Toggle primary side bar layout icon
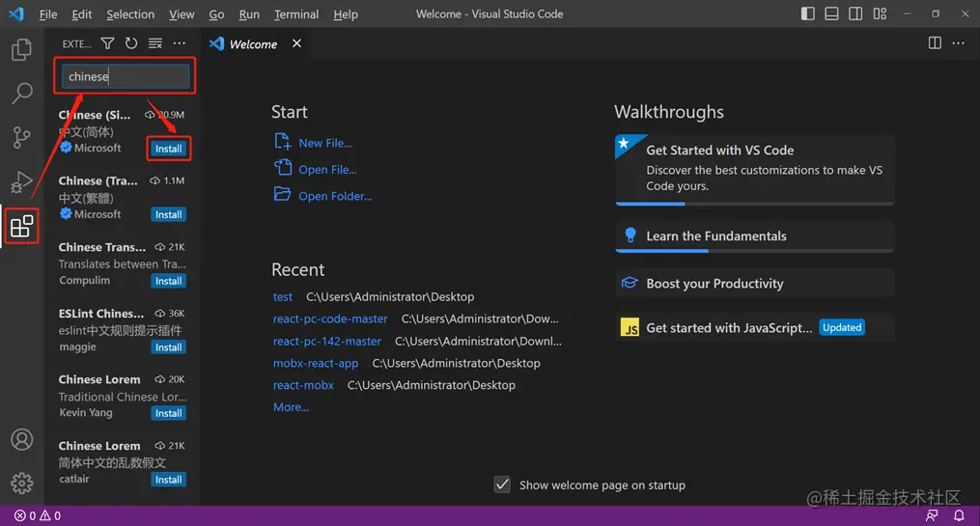980x526 pixels. [807, 14]
